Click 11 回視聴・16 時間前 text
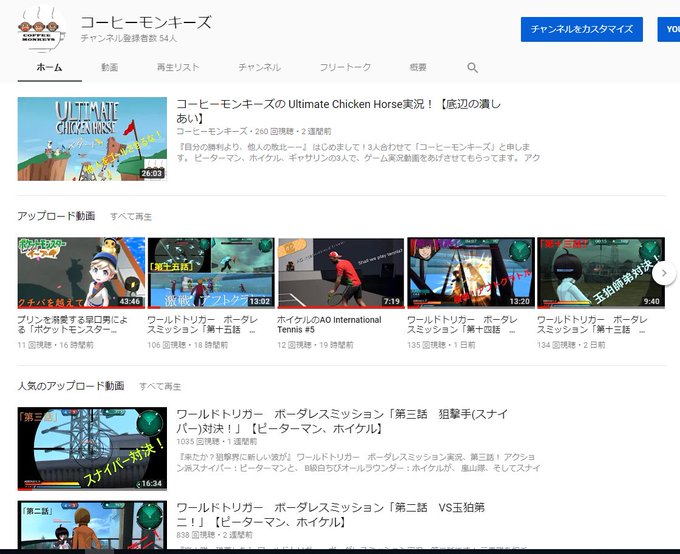The width and height of the screenshot is (680, 554). point(56,345)
